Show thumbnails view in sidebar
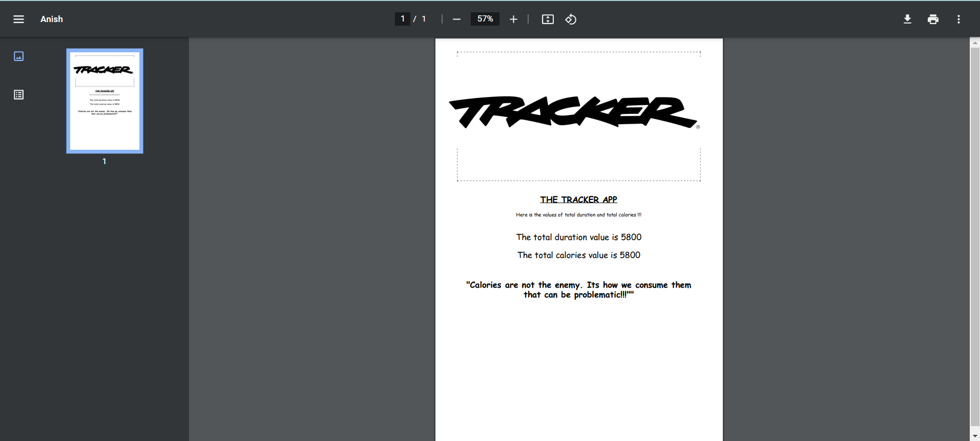980x441 pixels. point(19,56)
